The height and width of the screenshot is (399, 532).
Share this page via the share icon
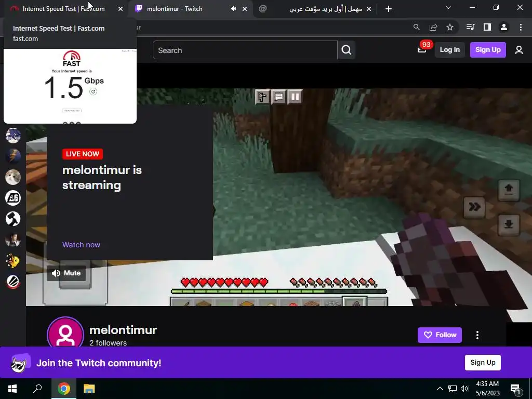click(433, 27)
